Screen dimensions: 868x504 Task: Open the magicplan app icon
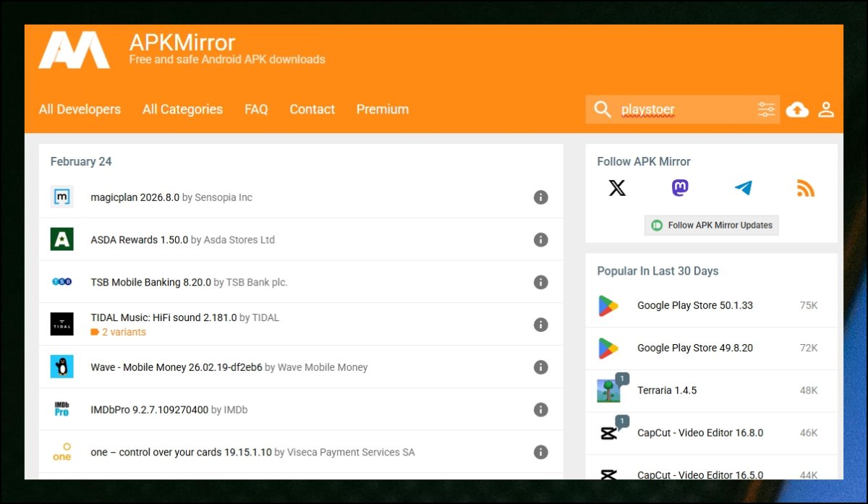(x=62, y=197)
